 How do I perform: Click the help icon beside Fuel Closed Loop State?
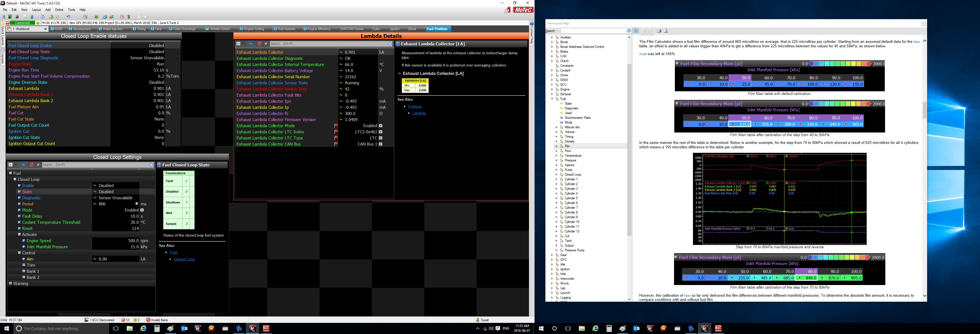pyautogui.click(x=160, y=165)
